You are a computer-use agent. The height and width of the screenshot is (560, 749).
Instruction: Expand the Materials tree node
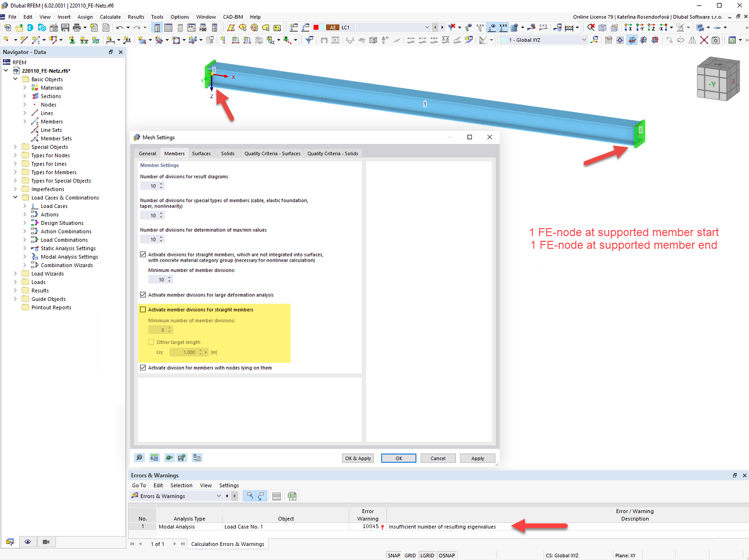[x=25, y=88]
